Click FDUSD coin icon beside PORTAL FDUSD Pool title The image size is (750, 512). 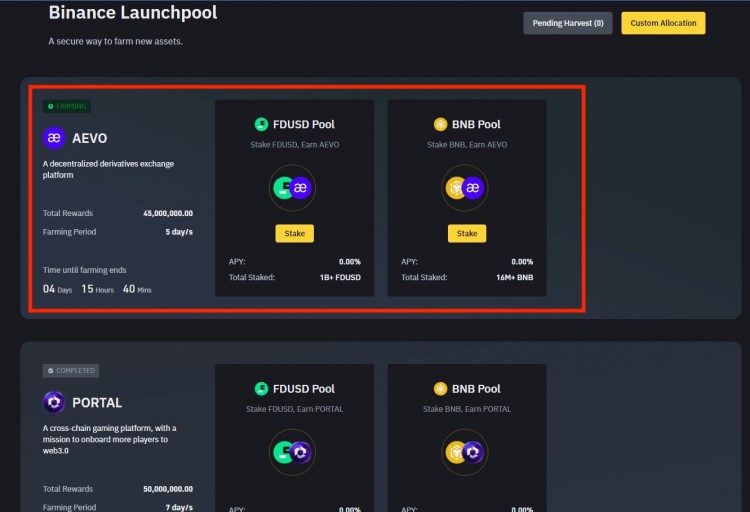261,389
